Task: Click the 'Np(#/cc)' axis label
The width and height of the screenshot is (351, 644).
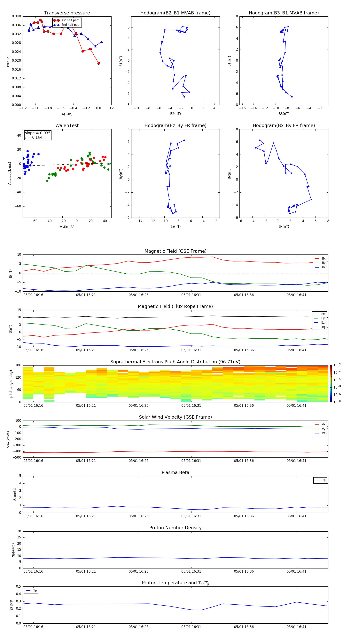Action: click(x=13, y=550)
